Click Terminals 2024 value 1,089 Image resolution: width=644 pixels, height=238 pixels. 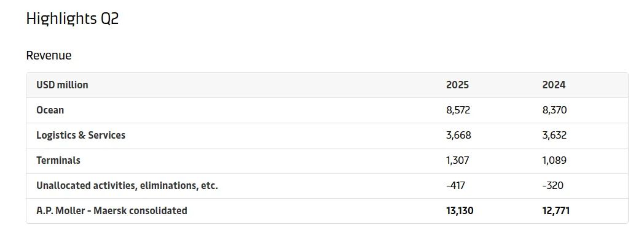pyautogui.click(x=554, y=160)
